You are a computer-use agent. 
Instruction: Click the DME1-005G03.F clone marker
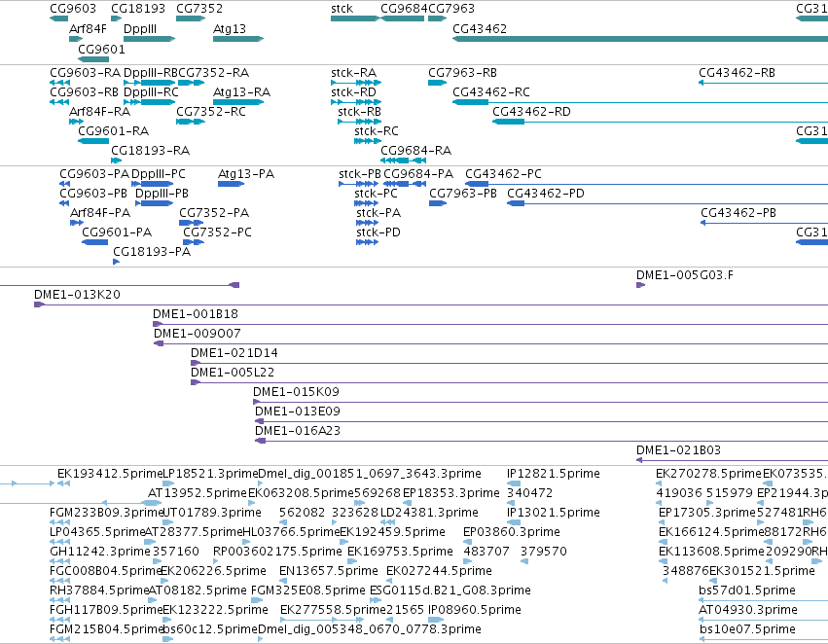640,286
